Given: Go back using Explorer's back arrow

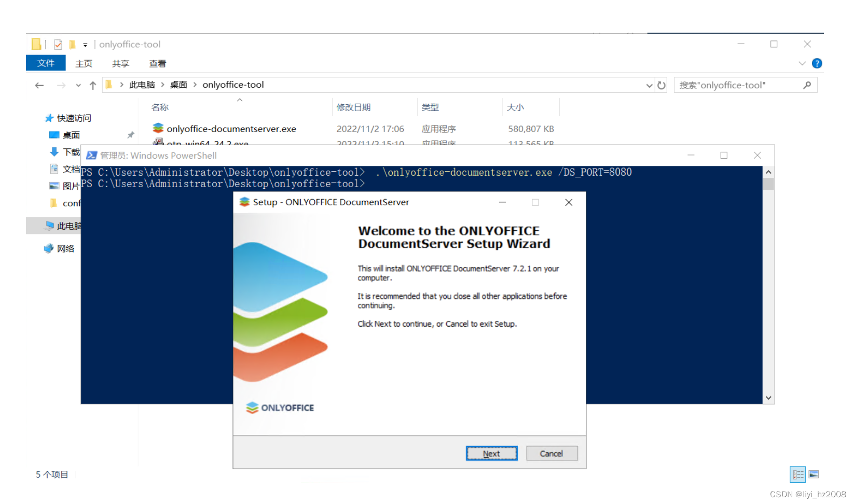Looking at the screenshot, I should click(39, 86).
